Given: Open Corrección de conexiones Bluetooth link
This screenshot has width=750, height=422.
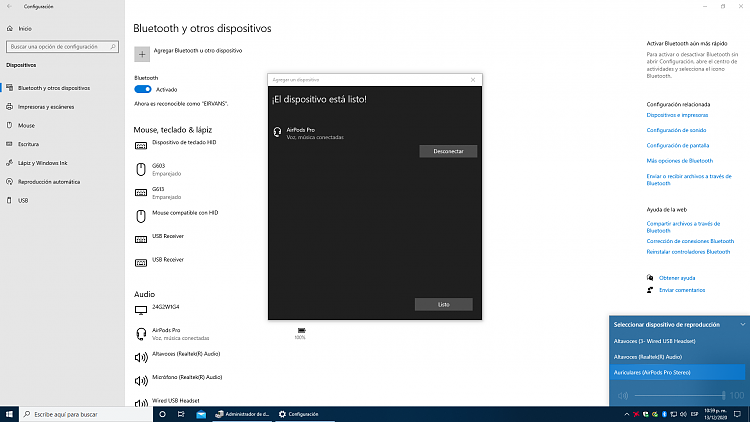Looking at the screenshot, I should [x=690, y=241].
